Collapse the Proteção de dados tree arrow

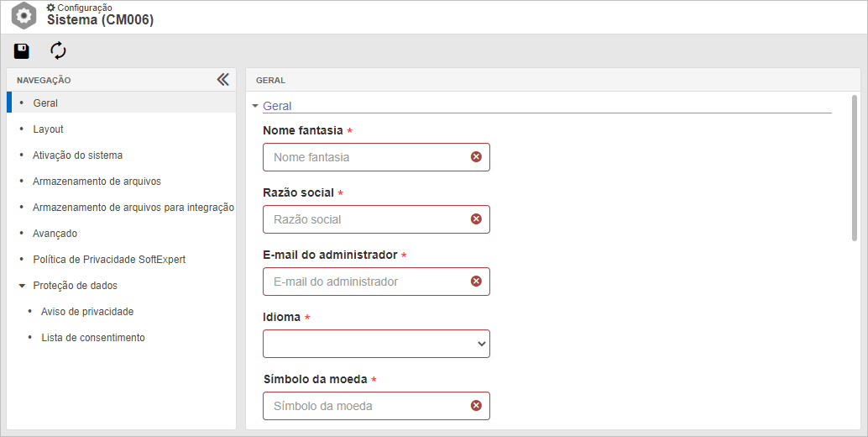click(22, 286)
